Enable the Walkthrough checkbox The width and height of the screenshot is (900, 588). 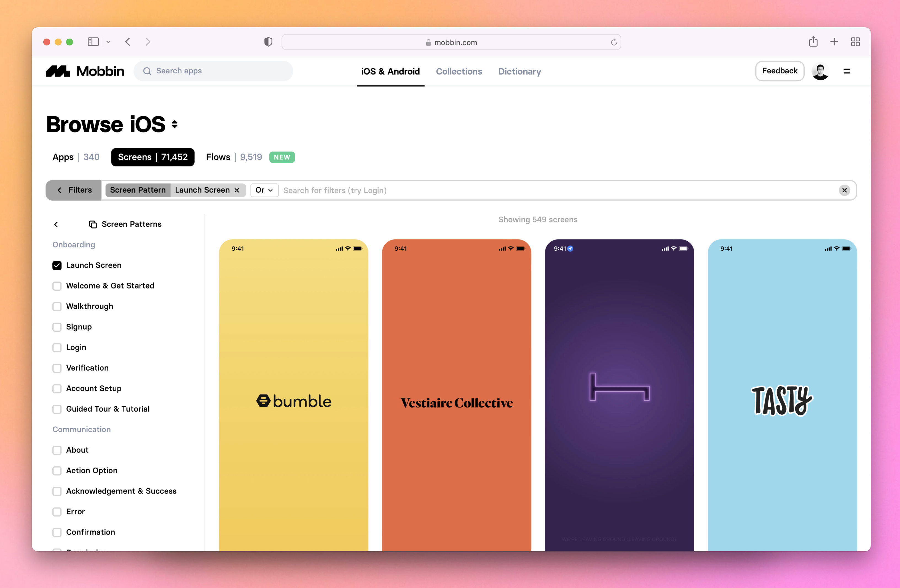coord(57,306)
